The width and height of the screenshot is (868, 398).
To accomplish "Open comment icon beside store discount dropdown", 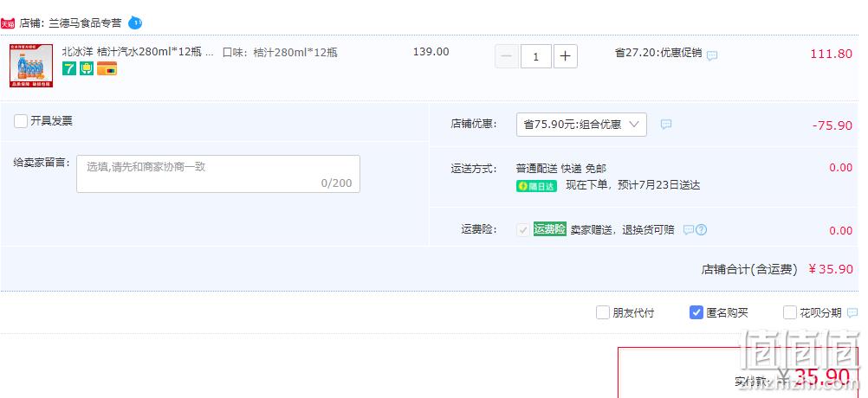I will point(666,125).
